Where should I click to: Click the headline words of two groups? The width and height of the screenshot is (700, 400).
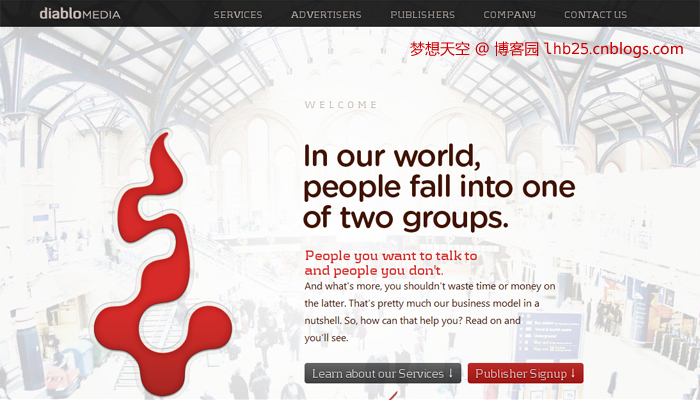[x=406, y=218]
